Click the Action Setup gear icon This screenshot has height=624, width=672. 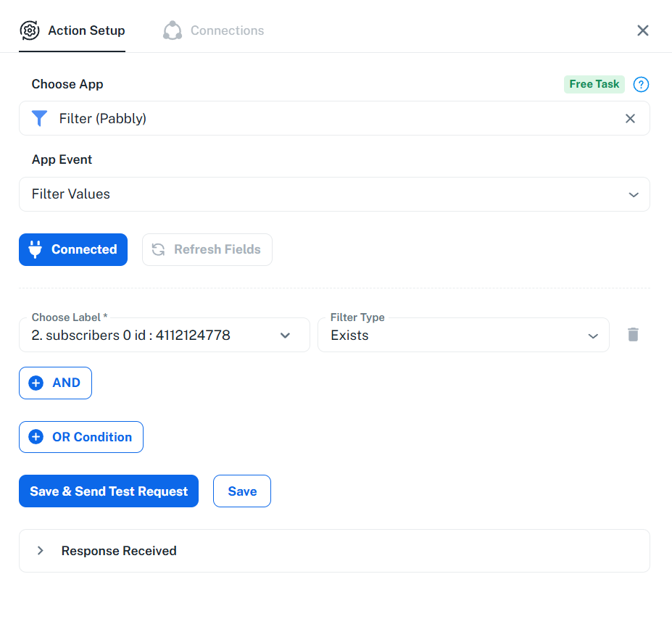click(x=30, y=30)
